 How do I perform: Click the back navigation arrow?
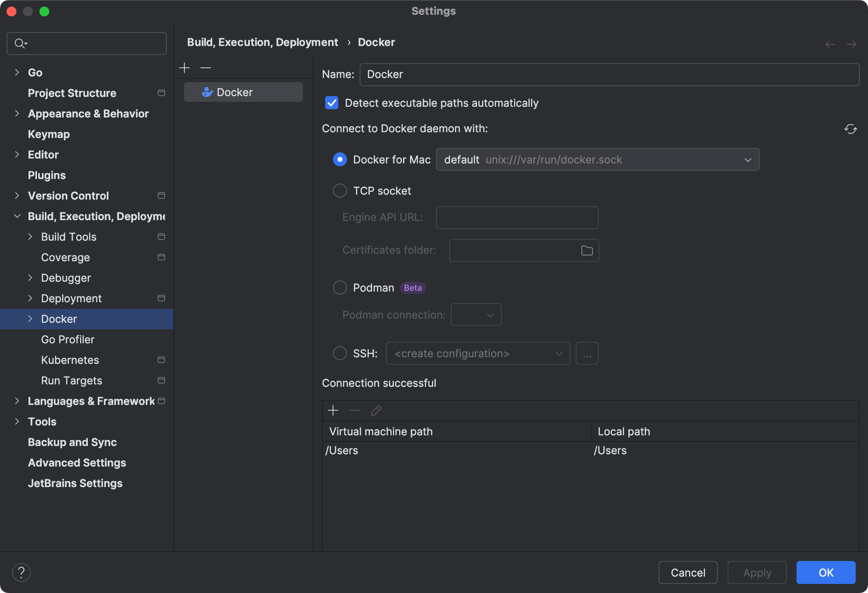pos(830,44)
